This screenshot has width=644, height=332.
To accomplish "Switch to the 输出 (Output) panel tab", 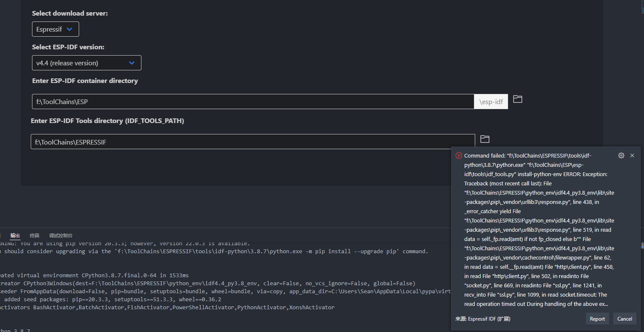I will (15, 236).
